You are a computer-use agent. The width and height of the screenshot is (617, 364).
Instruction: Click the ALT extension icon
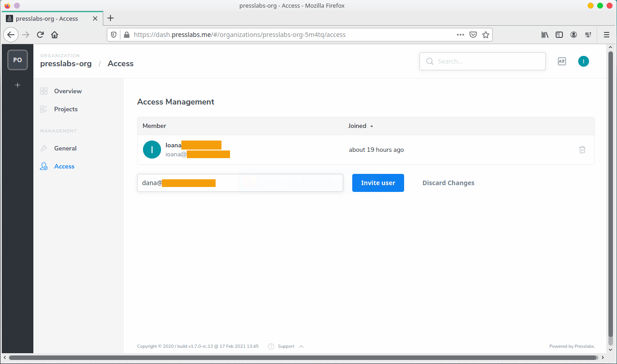click(588, 35)
